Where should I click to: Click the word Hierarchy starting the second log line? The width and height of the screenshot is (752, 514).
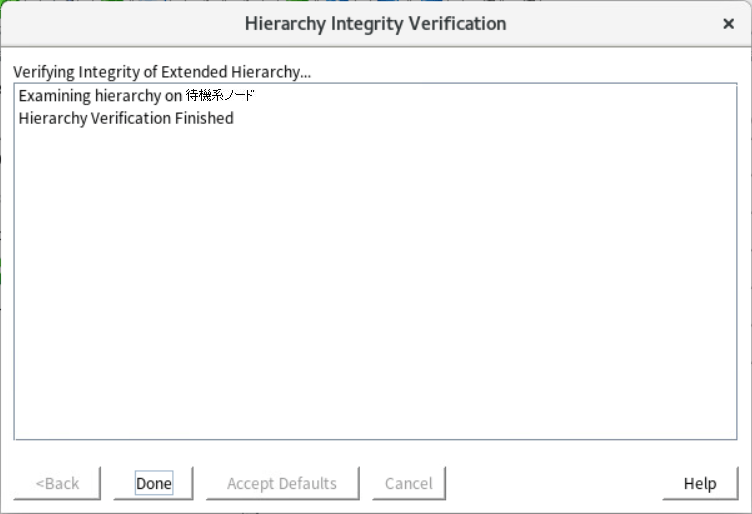tap(53, 118)
